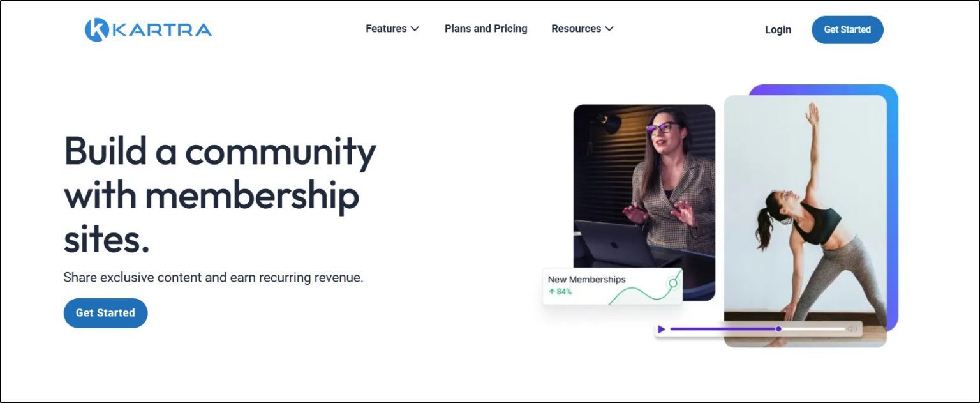The image size is (980, 403).
Task: Click the green upward arrow in the stats card
Action: click(551, 291)
